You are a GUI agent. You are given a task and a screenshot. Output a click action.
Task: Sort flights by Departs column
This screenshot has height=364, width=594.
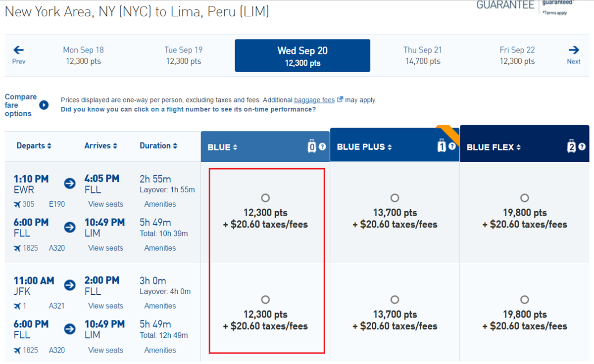pyautogui.click(x=34, y=146)
